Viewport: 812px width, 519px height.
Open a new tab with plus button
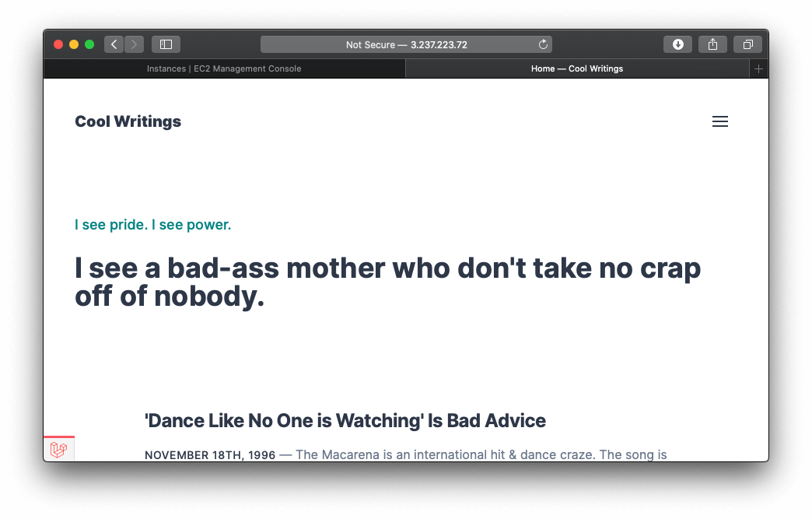pyautogui.click(x=759, y=68)
